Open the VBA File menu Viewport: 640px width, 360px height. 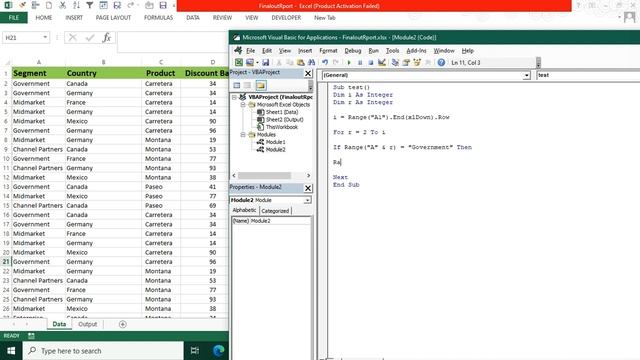point(250,51)
